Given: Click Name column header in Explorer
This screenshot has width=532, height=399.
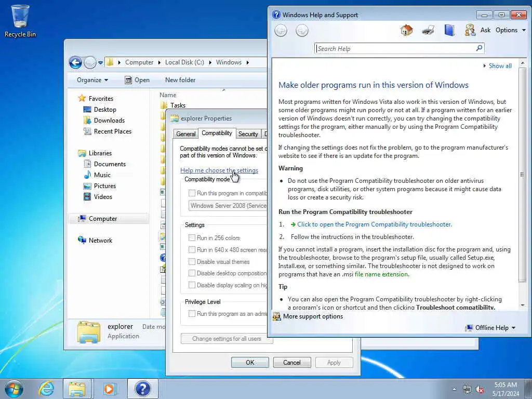Looking at the screenshot, I should point(168,95).
